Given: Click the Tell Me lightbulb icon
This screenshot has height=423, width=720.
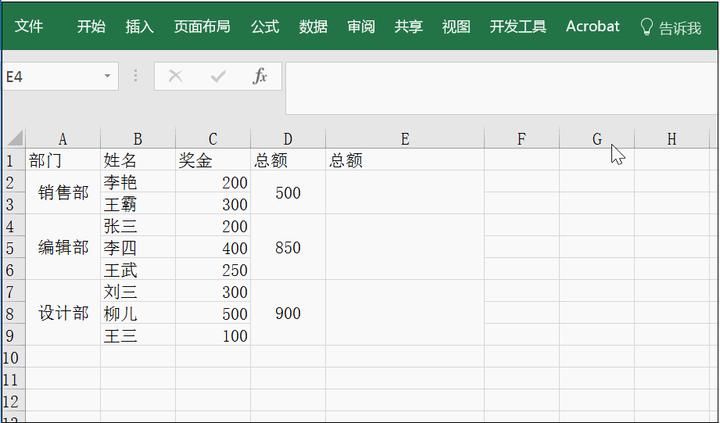Looking at the screenshot, I should 646,28.
